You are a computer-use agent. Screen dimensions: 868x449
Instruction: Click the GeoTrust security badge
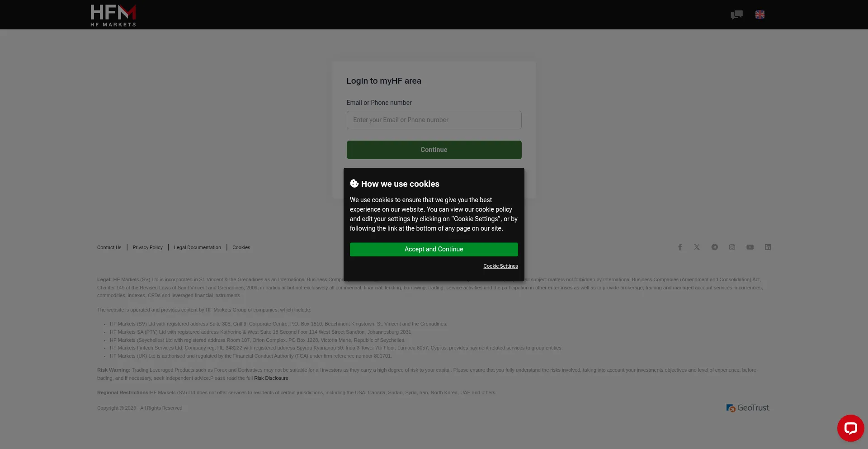(747, 408)
